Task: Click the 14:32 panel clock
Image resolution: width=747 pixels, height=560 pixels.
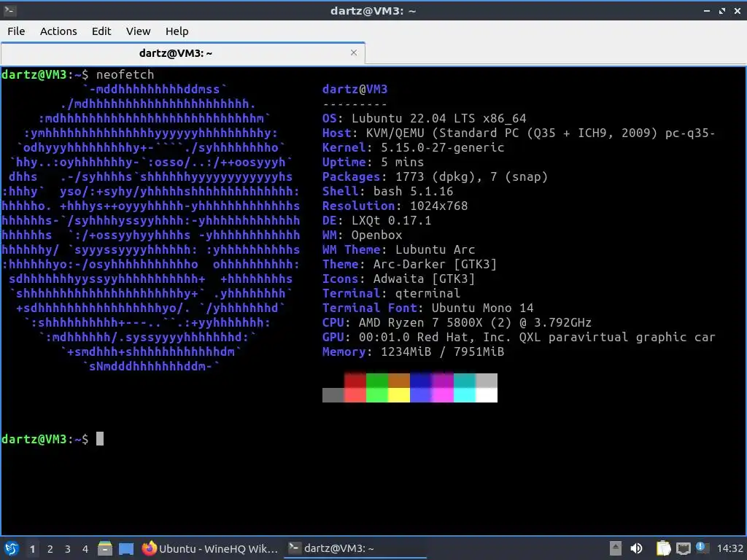Action: [729, 548]
